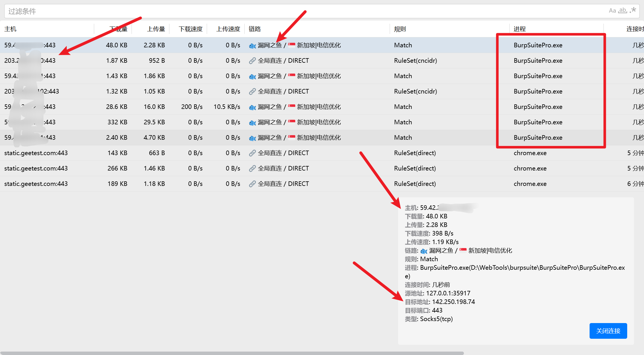Click 目标端口 443 in details panel
The width and height of the screenshot is (644, 355).
423,310
